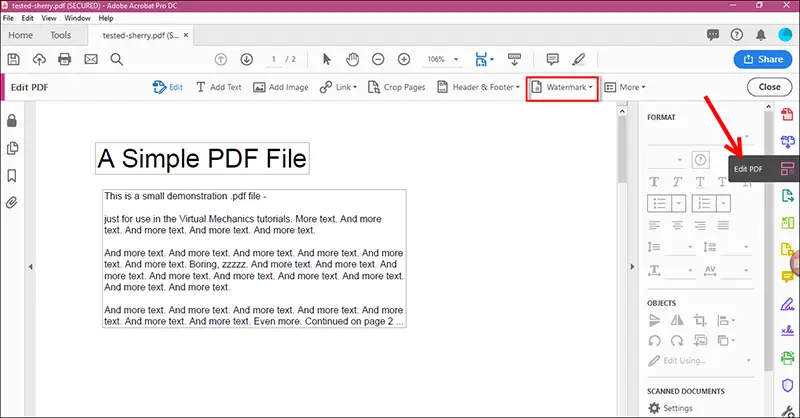Viewport: 800px width, 418px height.
Task: Go to previous page arrow
Action: pos(220,59)
